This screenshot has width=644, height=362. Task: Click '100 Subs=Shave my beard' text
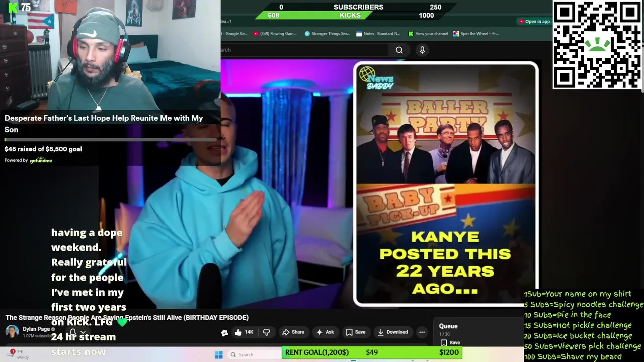pyautogui.click(x=573, y=357)
